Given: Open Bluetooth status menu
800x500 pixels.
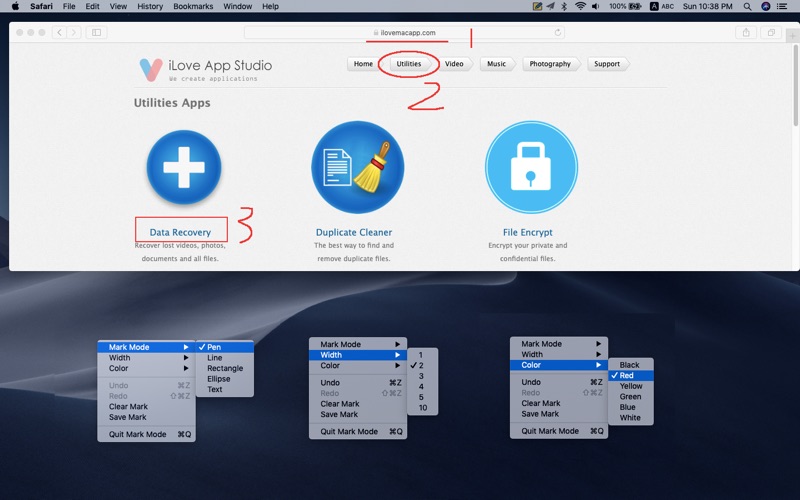Looking at the screenshot, I should [x=564, y=7].
